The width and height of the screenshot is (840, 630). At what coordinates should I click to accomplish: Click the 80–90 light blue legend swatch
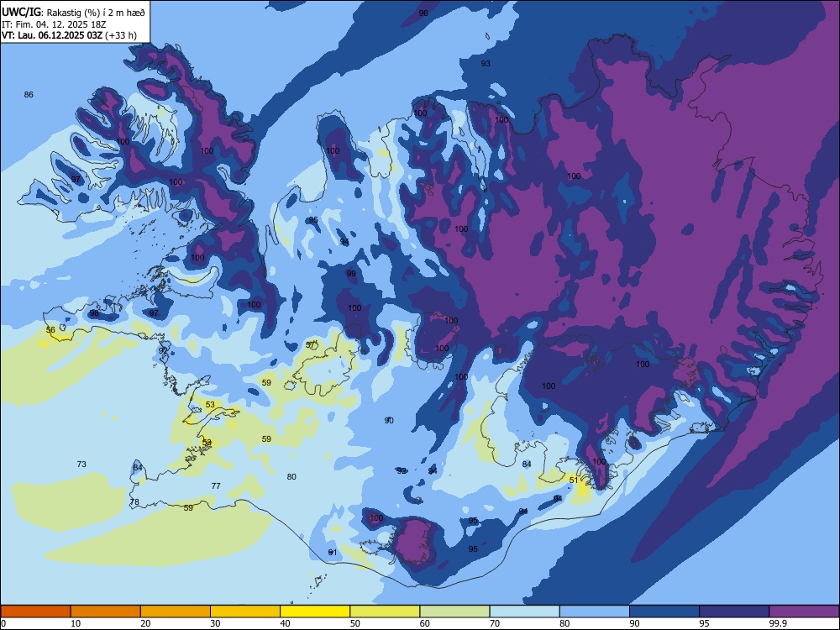(x=595, y=612)
